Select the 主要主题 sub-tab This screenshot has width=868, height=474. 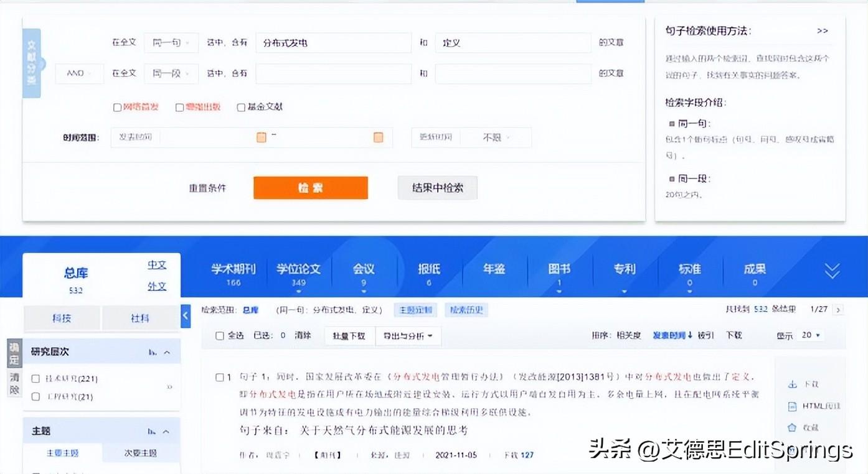62,453
